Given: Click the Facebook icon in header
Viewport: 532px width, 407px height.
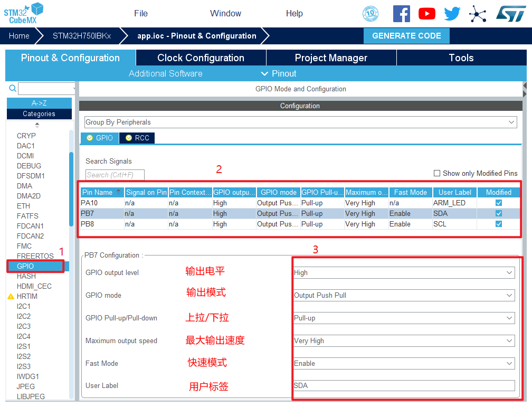Looking at the screenshot, I should [x=401, y=14].
